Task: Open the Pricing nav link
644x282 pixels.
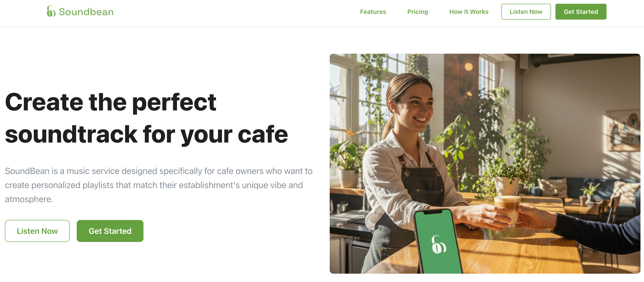Action: point(417,12)
